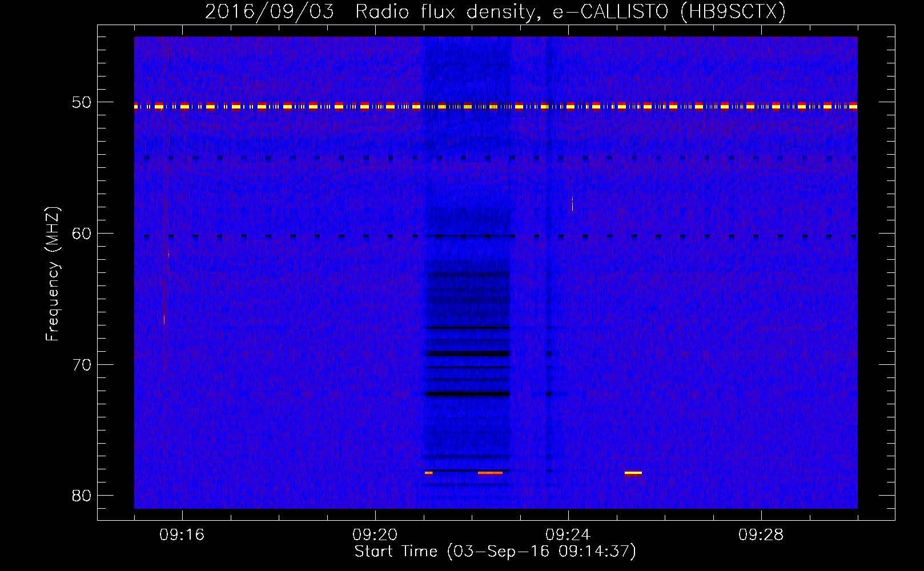This screenshot has height=571, width=924.
Task: Click the 09:28 time tick label
Action: (x=761, y=535)
